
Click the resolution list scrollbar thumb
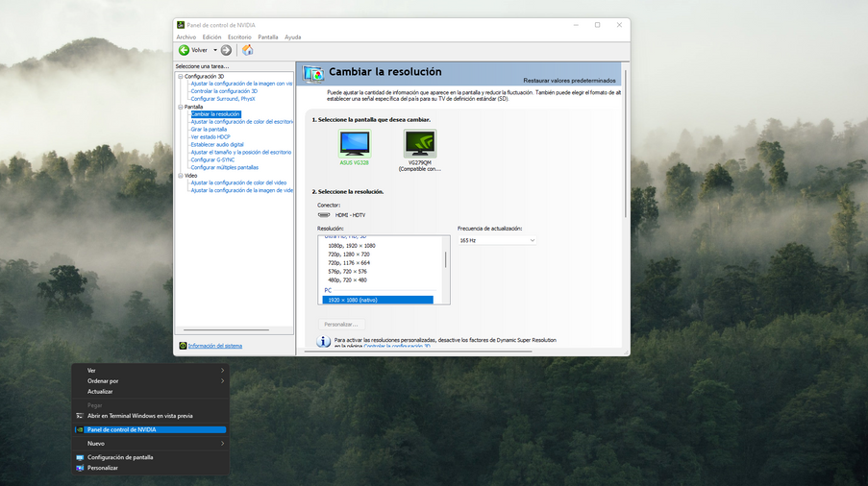[x=446, y=260]
